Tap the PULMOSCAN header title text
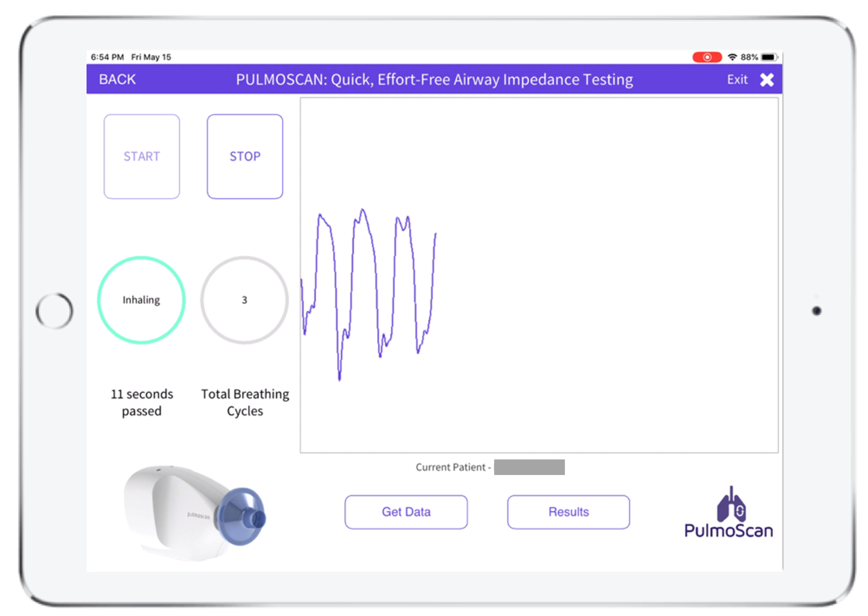The width and height of the screenshot is (868, 616). coord(434,80)
